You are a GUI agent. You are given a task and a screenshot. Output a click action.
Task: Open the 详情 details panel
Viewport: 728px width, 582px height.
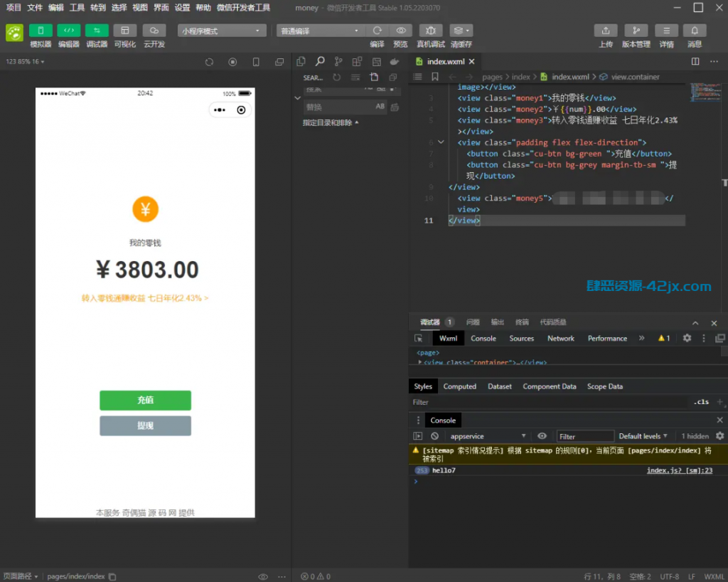(x=666, y=31)
